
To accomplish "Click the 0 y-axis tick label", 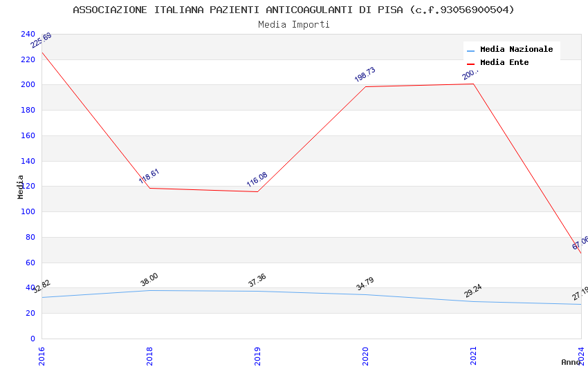I will pyautogui.click(x=33, y=339).
